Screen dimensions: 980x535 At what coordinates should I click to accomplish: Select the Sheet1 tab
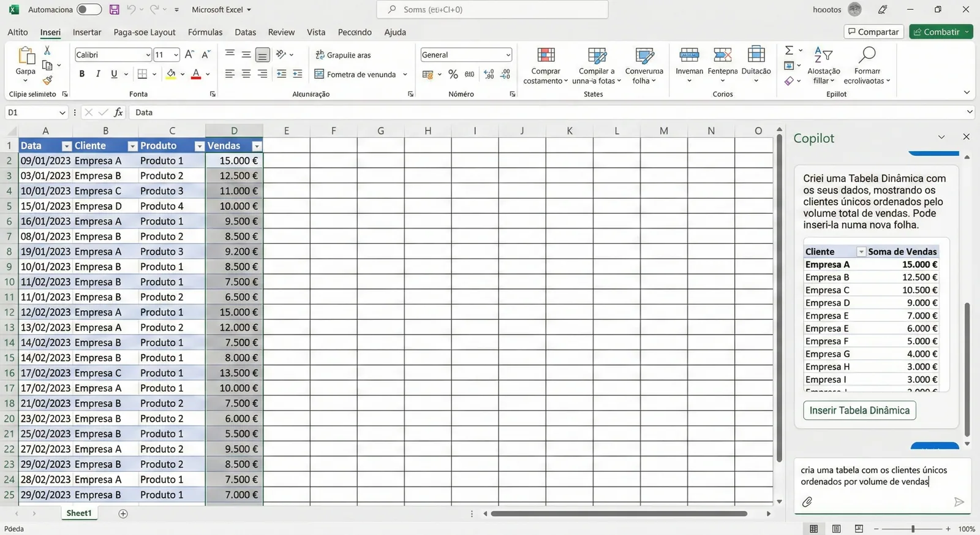[x=79, y=514]
